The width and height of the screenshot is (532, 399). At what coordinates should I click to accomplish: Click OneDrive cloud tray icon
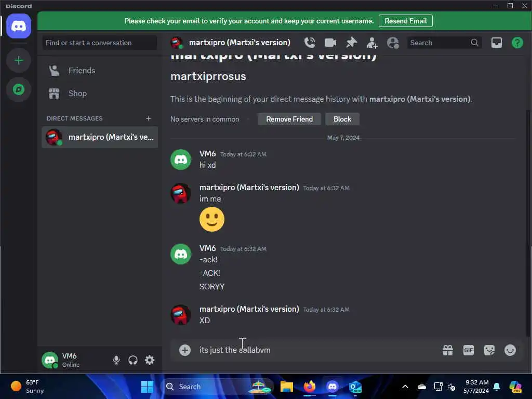click(x=421, y=387)
